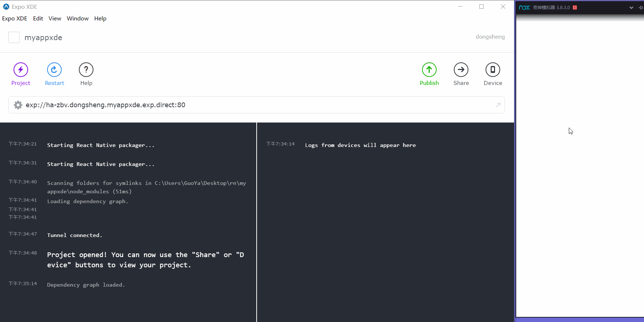Click the exp:// project URL field
Viewport: 644px width, 322px height.
(257, 105)
